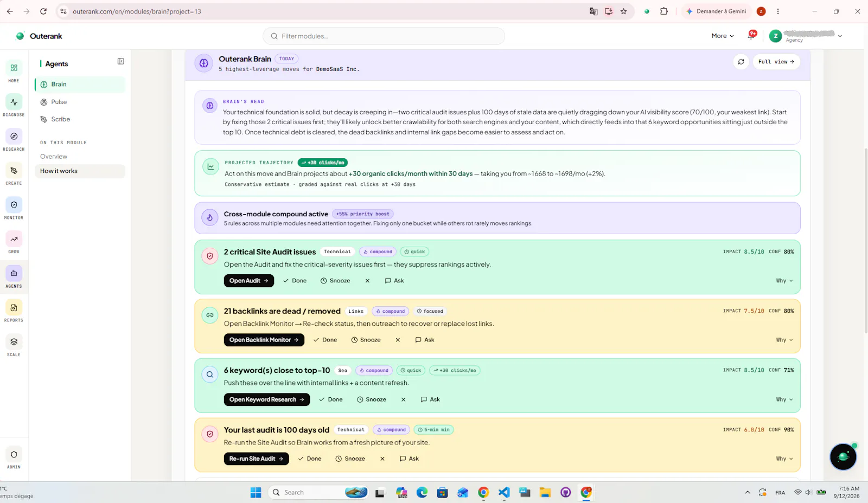Image resolution: width=868 pixels, height=503 pixels.
Task: Dismiss the dead backlinks card
Action: click(x=398, y=340)
